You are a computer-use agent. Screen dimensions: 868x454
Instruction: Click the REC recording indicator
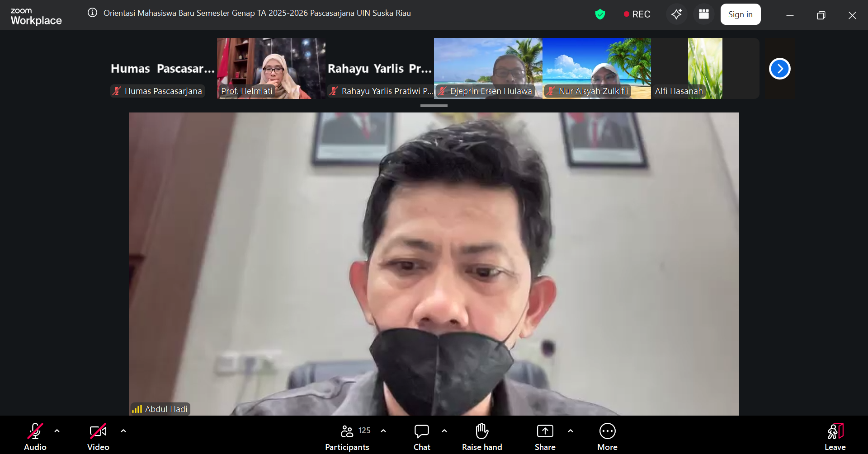637,14
